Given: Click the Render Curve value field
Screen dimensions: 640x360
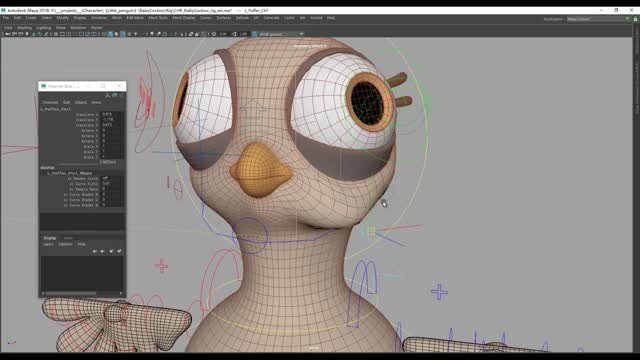Looking at the screenshot, I should click(x=112, y=178).
